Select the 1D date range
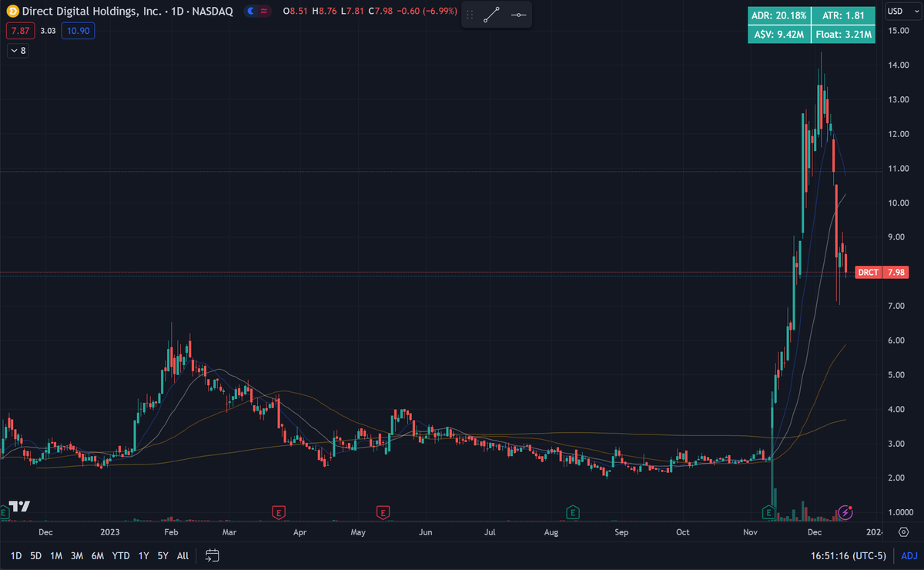The height and width of the screenshot is (570, 924). (x=16, y=555)
